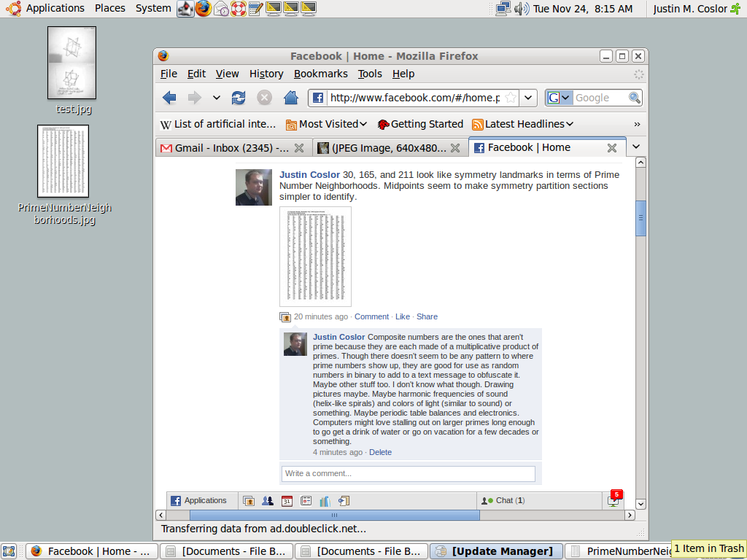
Task: Click the Firefox back arrow button
Action: pos(169,98)
